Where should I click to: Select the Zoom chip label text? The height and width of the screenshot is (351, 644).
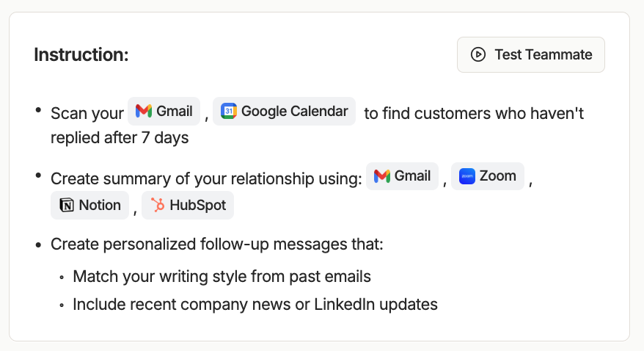pos(497,176)
